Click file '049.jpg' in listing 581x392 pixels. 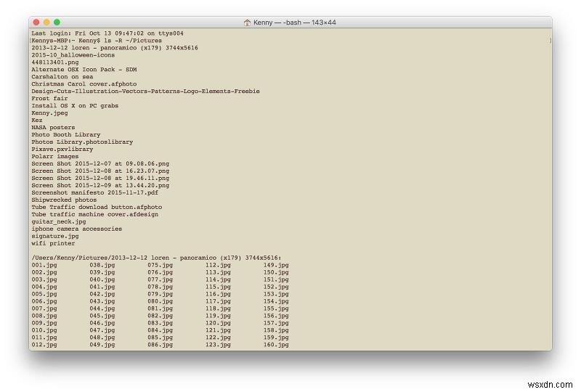point(102,345)
